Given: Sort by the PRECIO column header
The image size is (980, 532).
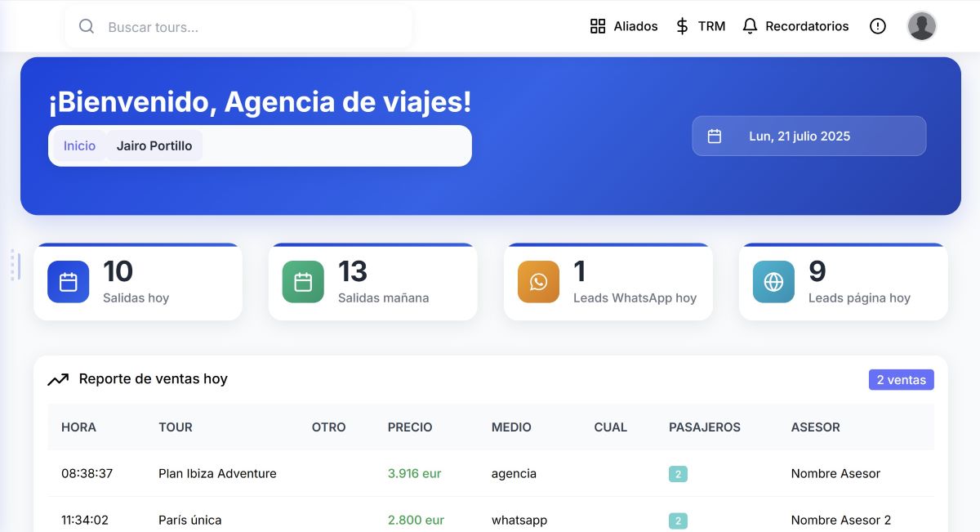Looking at the screenshot, I should tap(410, 427).
